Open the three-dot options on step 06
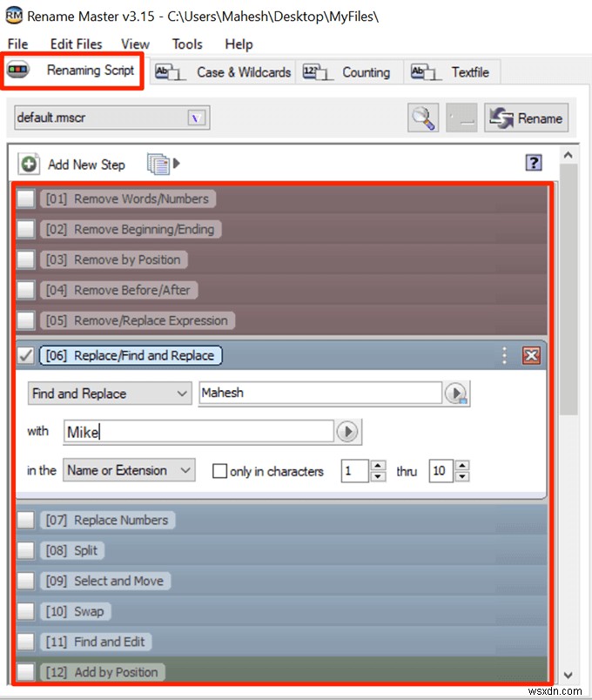The image size is (592, 700). pos(504,355)
